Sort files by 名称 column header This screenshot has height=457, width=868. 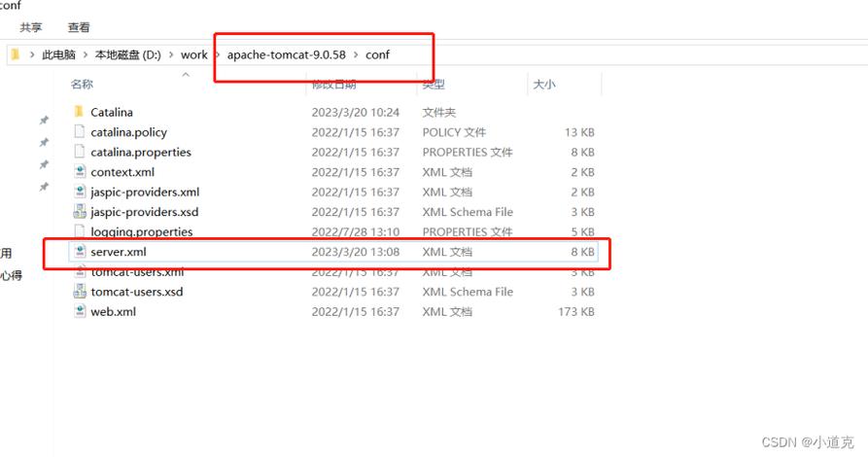[83, 85]
